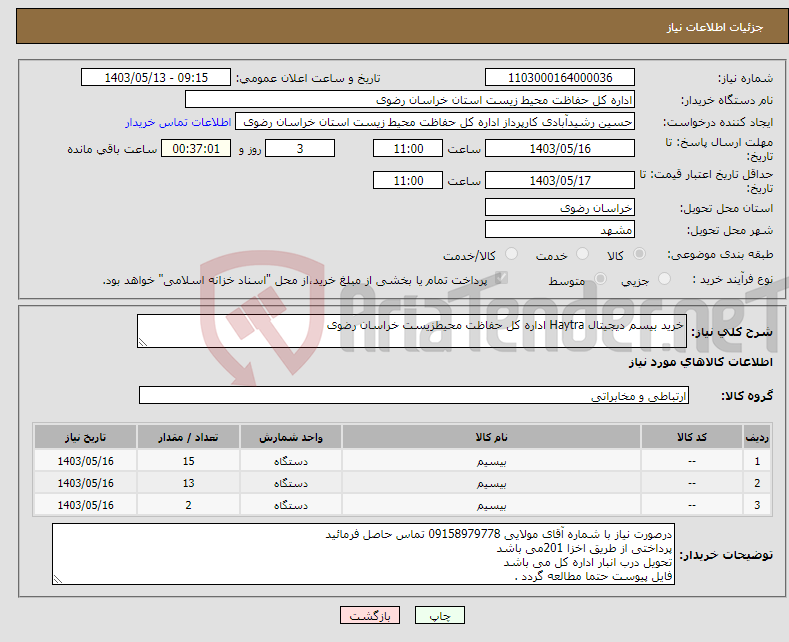Click the گروه کالا field ارتباطی و مخابراتی
The height and width of the screenshot is (642, 789).
[414, 395]
